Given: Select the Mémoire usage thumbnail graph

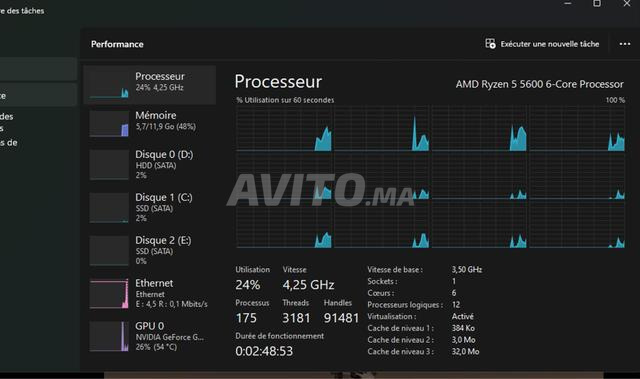Looking at the screenshot, I should point(109,124).
